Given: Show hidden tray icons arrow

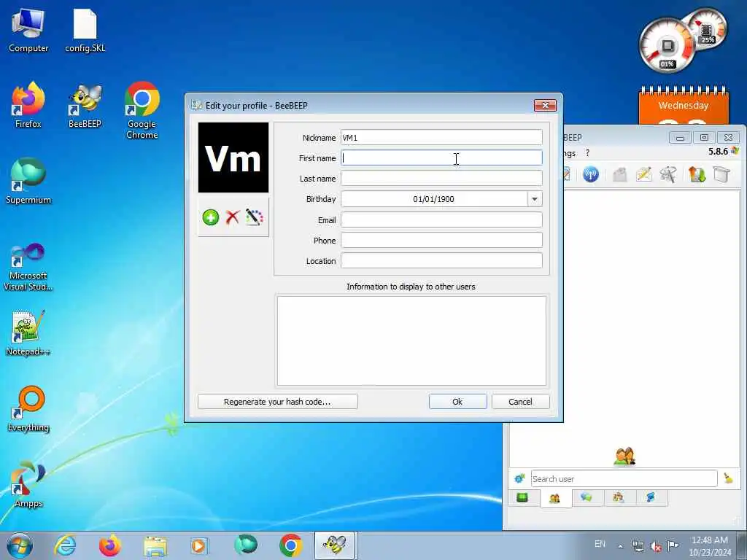Looking at the screenshot, I should click(x=620, y=546).
